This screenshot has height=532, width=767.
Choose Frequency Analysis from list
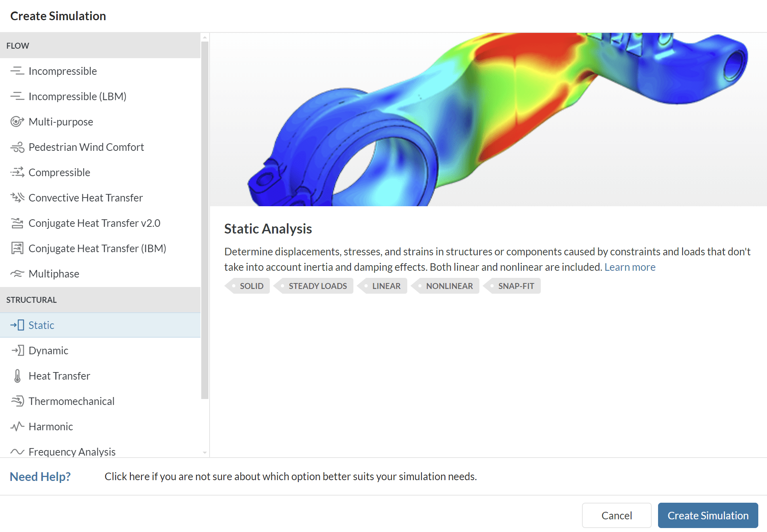point(72,451)
